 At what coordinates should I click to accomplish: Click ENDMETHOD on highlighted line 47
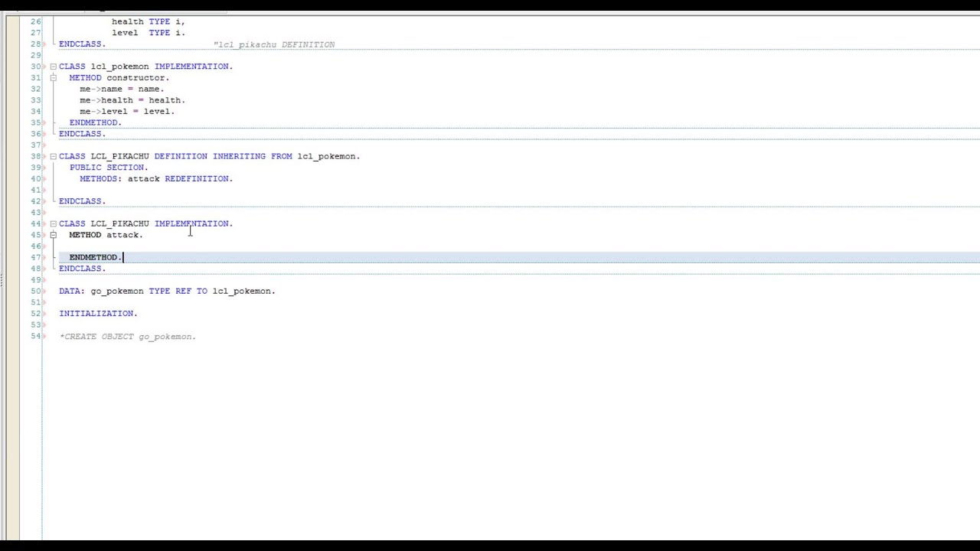click(95, 257)
